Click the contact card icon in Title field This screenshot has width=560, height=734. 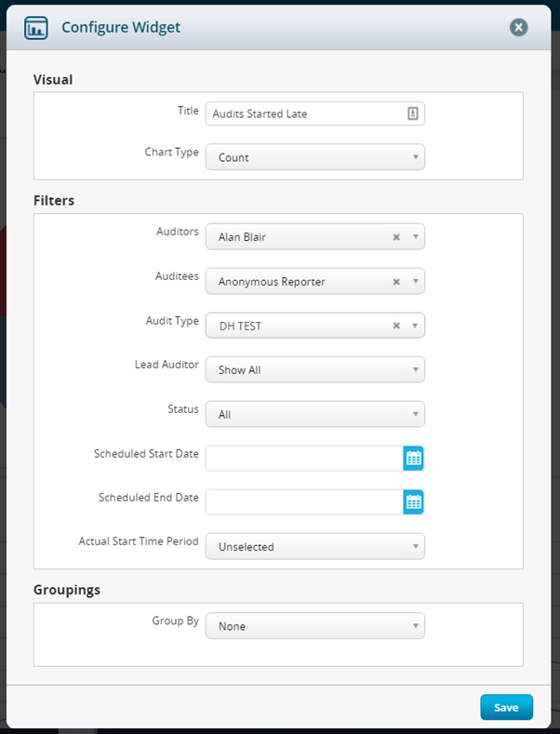point(412,113)
